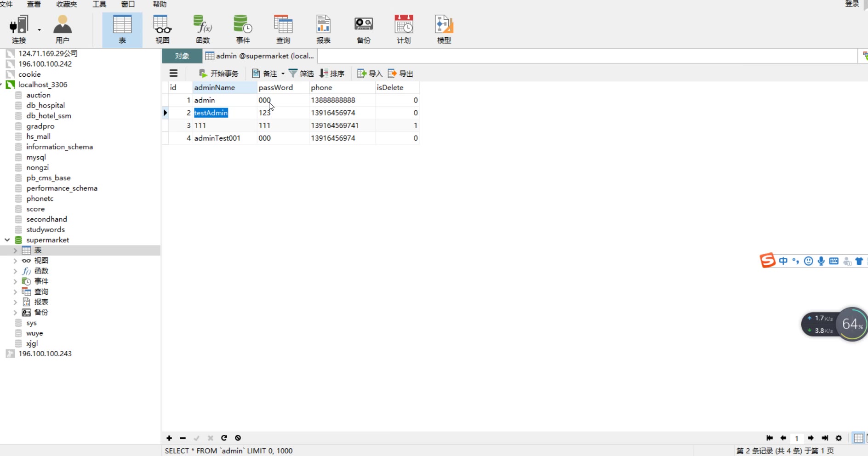The width and height of the screenshot is (868, 456).
Task: Open the 模型 model toolbar icon
Action: pyautogui.click(x=444, y=30)
